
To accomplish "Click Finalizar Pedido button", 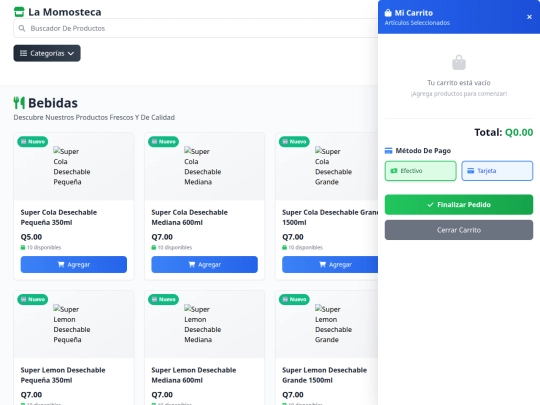I will [x=459, y=205].
